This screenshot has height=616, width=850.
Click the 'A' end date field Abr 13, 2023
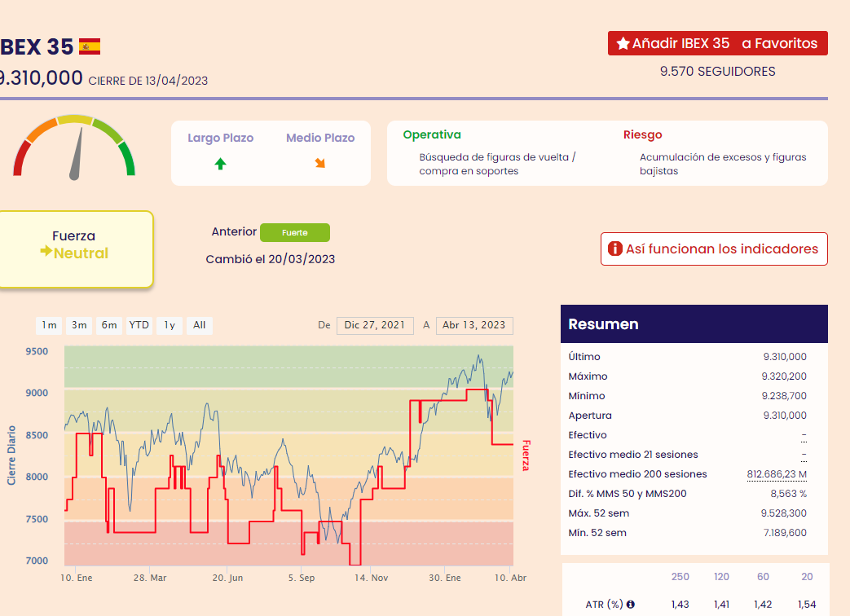click(474, 326)
